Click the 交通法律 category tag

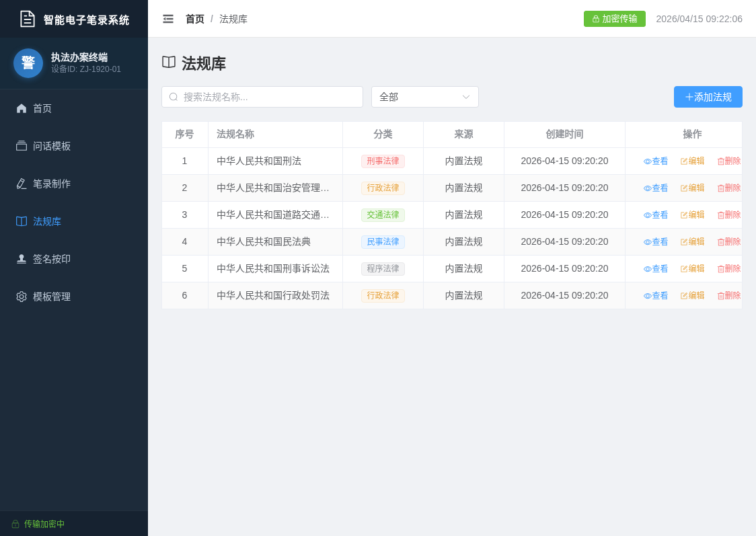click(383, 215)
